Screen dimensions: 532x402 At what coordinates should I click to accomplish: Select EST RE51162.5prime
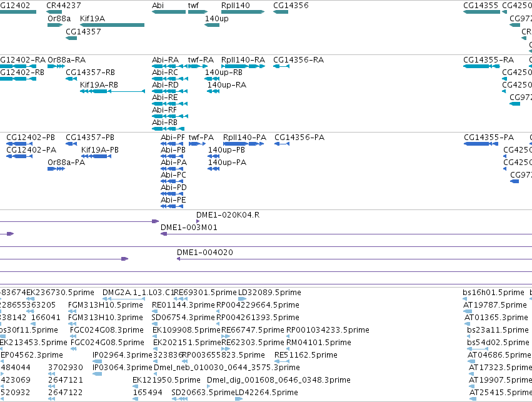click(x=306, y=356)
